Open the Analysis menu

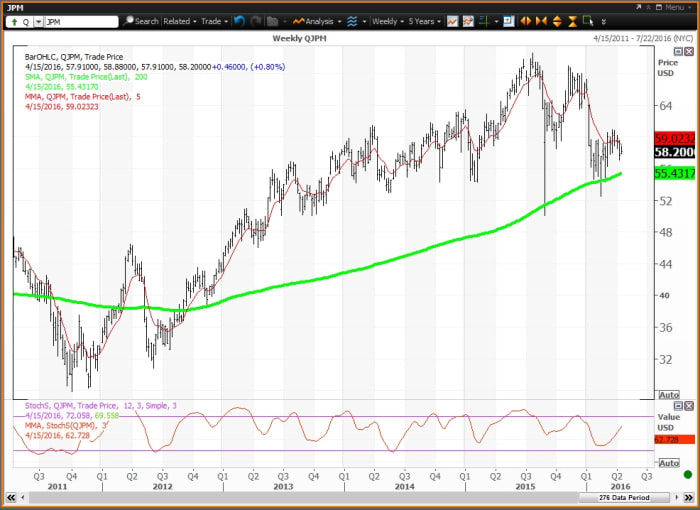318,21
